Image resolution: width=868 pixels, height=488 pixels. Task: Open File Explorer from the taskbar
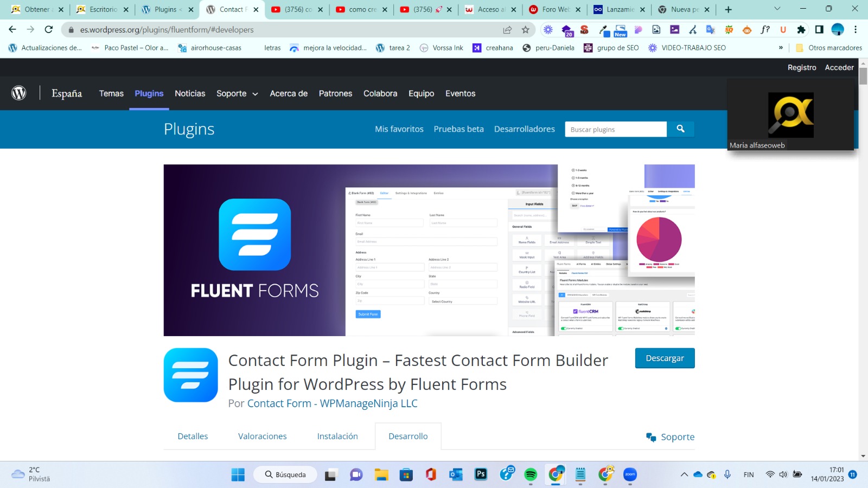point(381,474)
